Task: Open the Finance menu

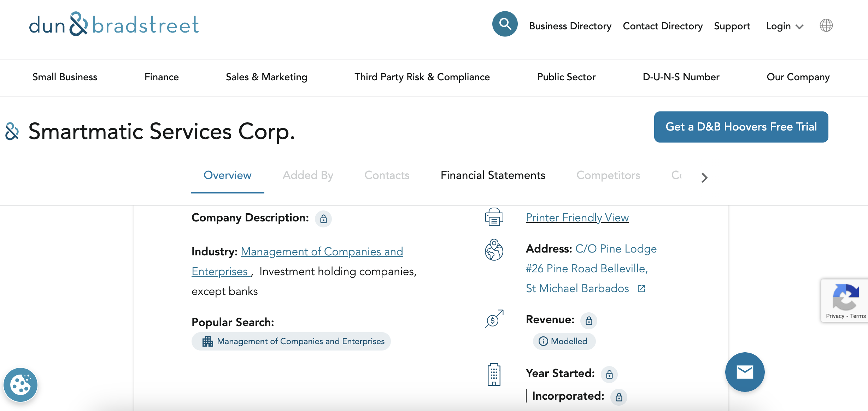Action: pos(162,77)
